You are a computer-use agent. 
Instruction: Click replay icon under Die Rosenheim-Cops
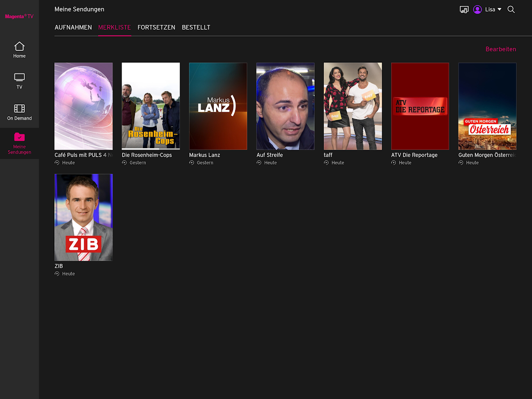coord(124,163)
